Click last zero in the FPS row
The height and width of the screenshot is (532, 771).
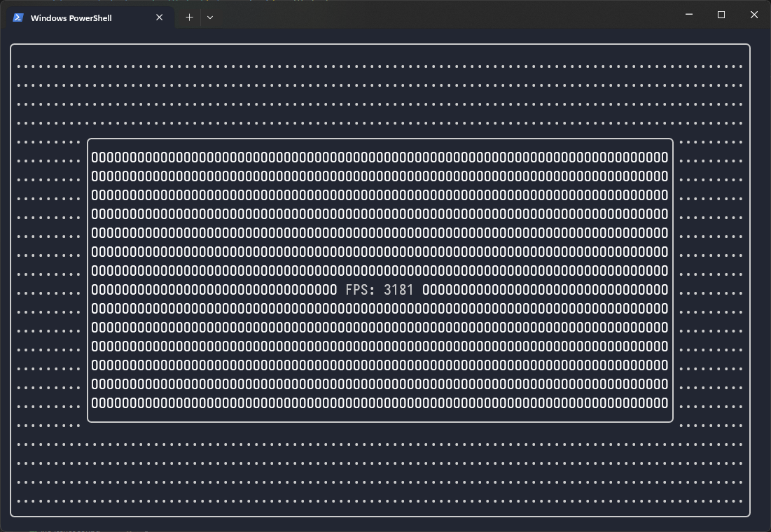tap(665, 290)
